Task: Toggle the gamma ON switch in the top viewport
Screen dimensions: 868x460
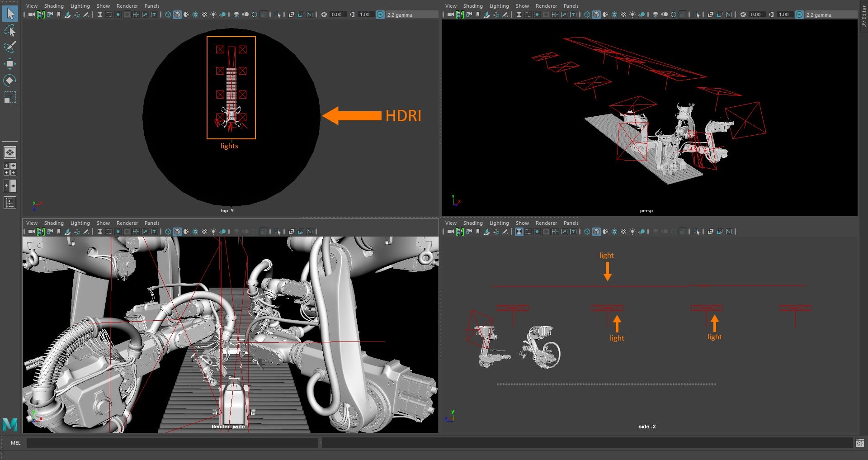Action: point(380,14)
